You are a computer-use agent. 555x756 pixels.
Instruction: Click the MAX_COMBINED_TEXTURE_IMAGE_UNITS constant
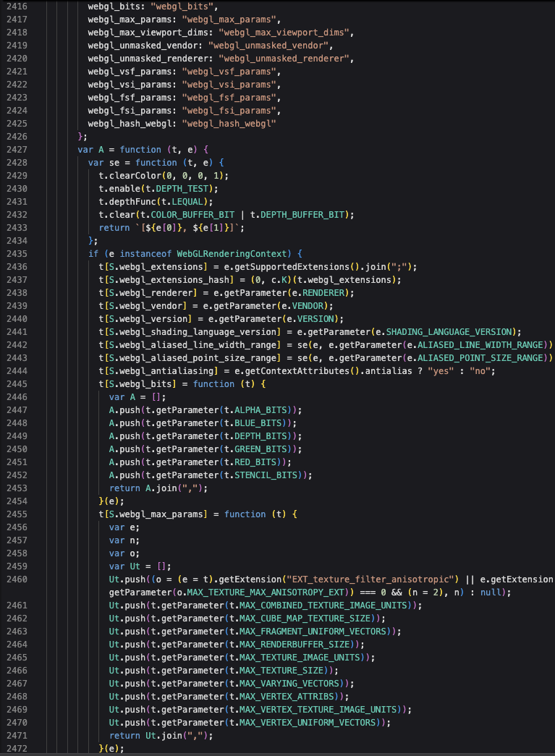pos(323,605)
